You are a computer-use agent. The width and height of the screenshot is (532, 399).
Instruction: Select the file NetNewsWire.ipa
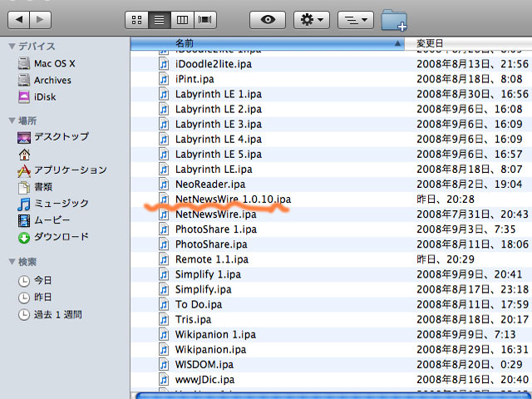tap(216, 214)
